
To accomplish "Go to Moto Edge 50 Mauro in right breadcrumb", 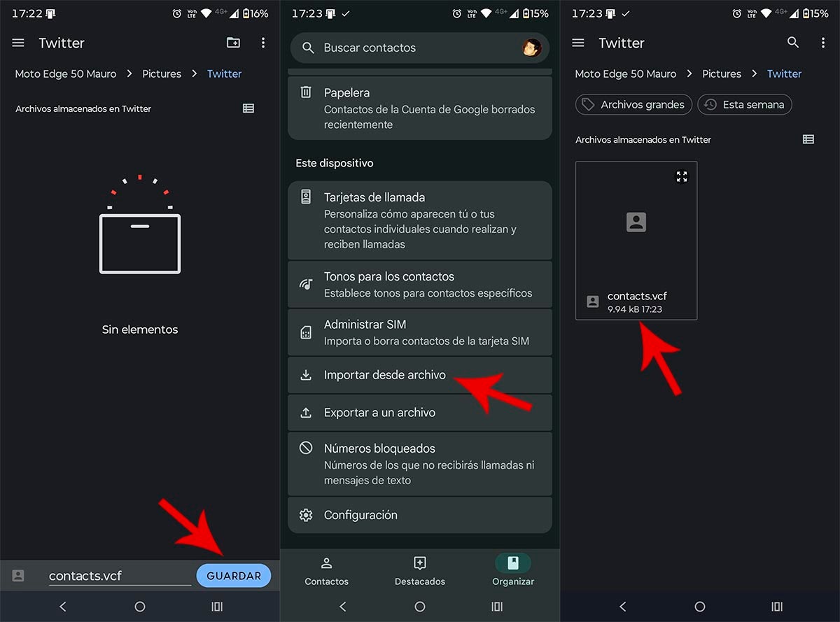I will click(x=626, y=73).
